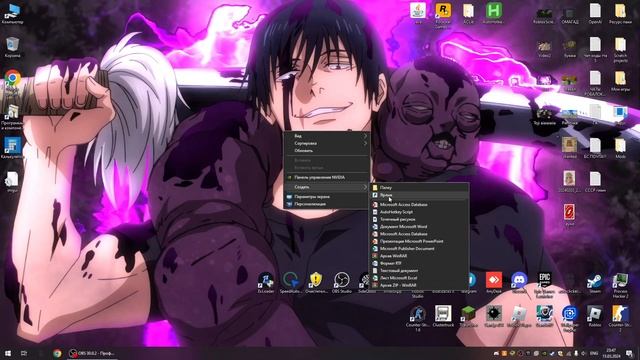640x360 pixels.
Task: Choose Персонализация in the context menu
Action: pyautogui.click(x=327, y=204)
